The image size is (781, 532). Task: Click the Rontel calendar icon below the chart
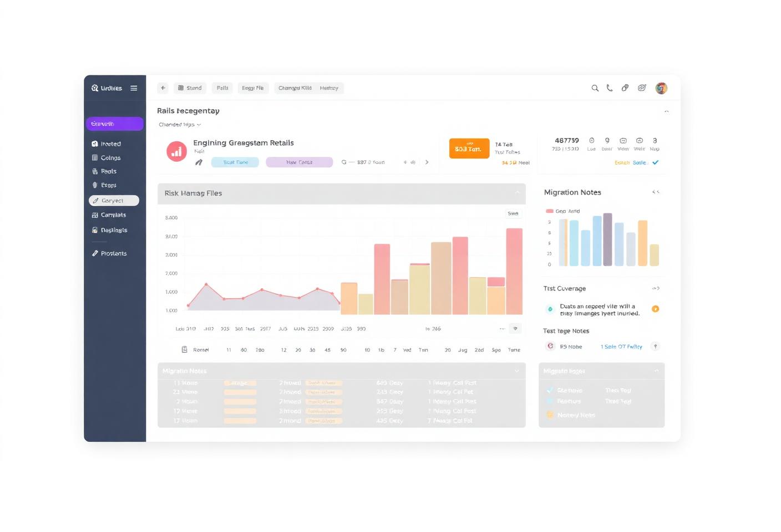[x=185, y=350]
